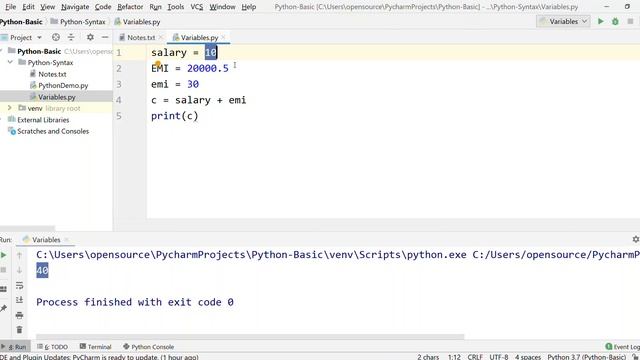The height and width of the screenshot is (360, 640).
Task: Open the Refactor menu
Action: coord(130,7)
